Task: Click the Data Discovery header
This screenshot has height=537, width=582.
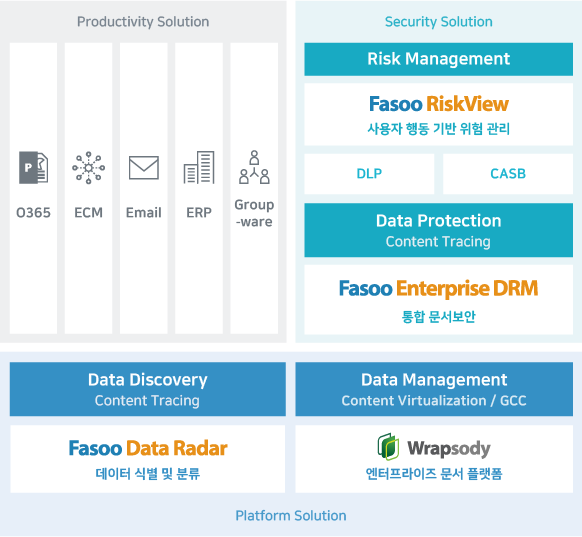Action: (x=148, y=389)
